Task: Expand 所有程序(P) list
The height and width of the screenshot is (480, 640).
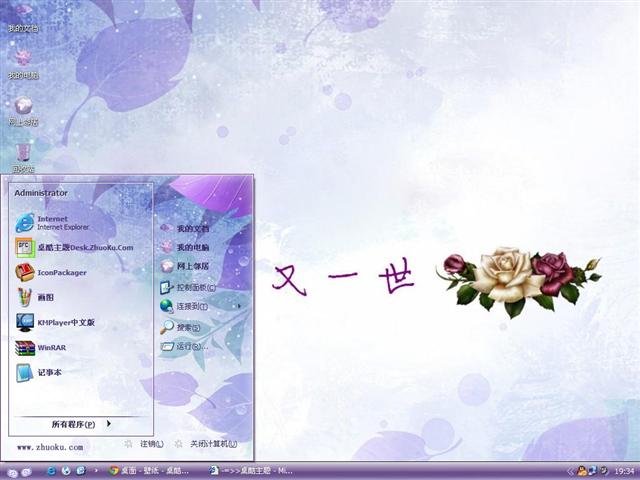Action: click(81, 424)
